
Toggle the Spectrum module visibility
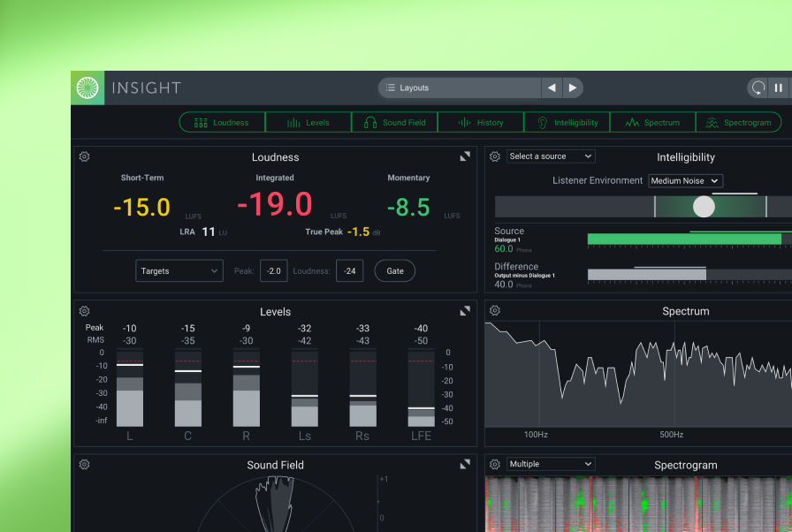pyautogui.click(x=652, y=123)
